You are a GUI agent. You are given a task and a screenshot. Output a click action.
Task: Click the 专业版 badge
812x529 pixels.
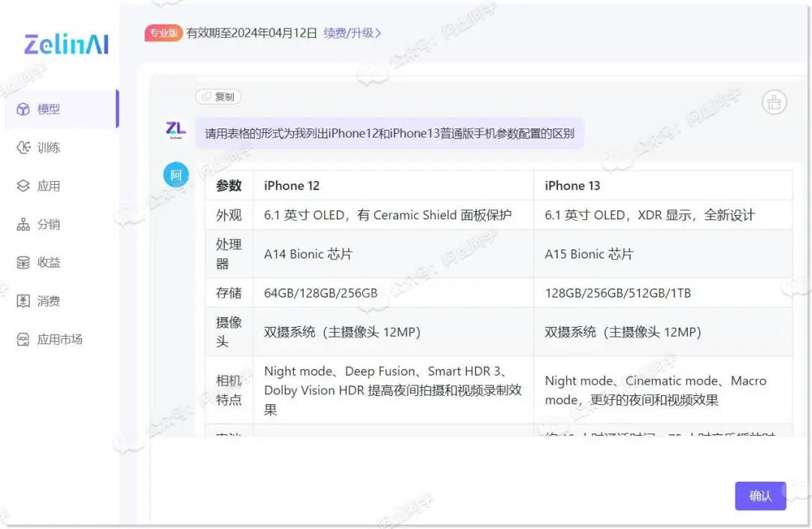pyautogui.click(x=164, y=33)
